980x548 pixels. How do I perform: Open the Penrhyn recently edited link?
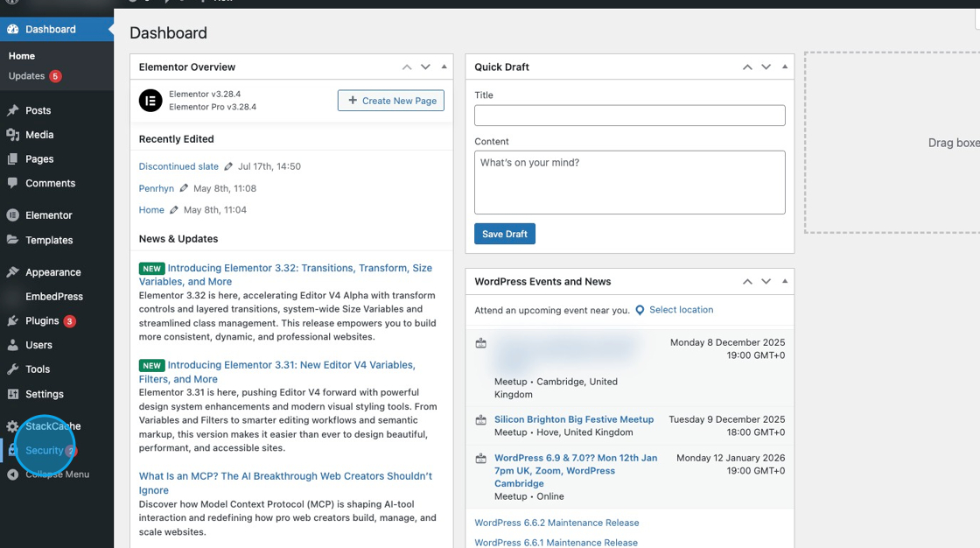tap(157, 188)
